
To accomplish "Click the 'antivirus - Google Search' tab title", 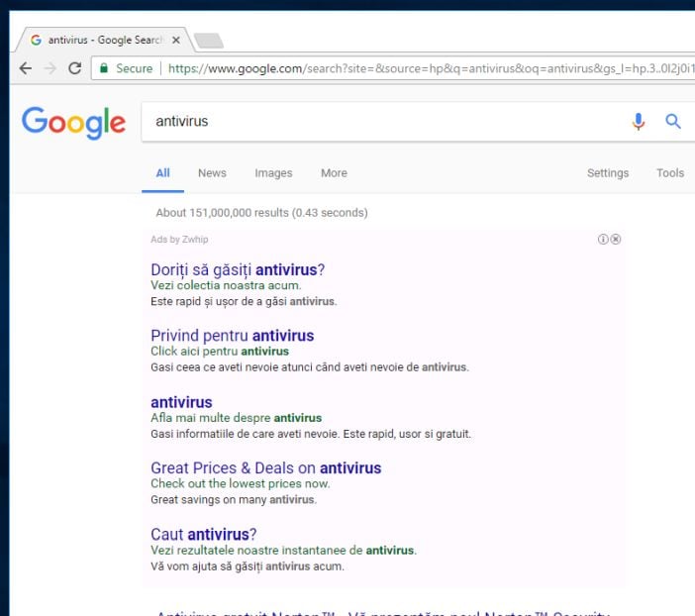I will tap(105, 40).
